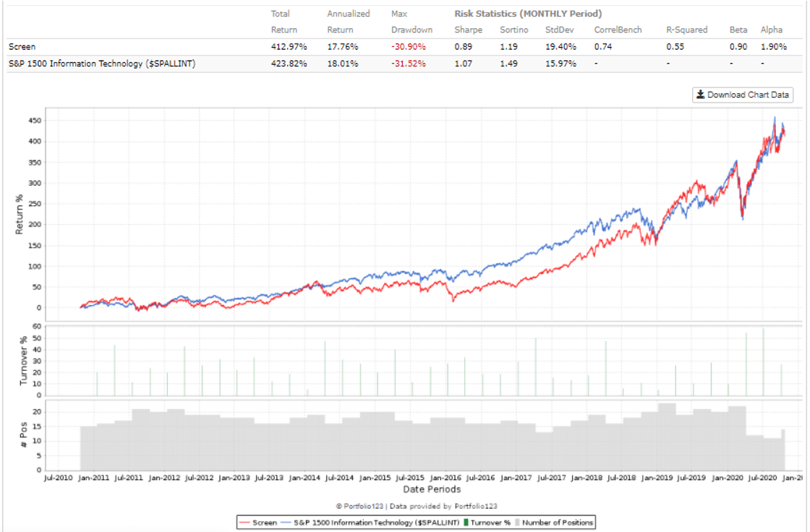Click the Risk Statistics (MONTHLY Period) heading

(528, 14)
